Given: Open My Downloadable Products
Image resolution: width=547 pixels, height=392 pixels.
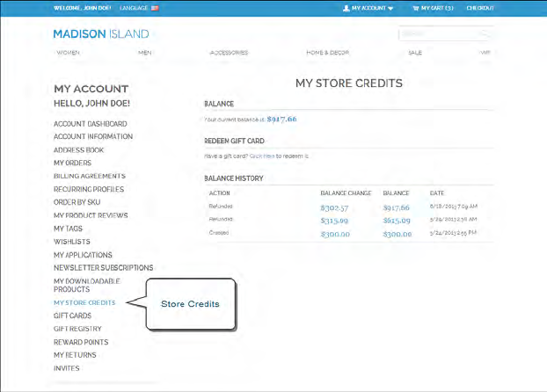Looking at the screenshot, I should [87, 286].
